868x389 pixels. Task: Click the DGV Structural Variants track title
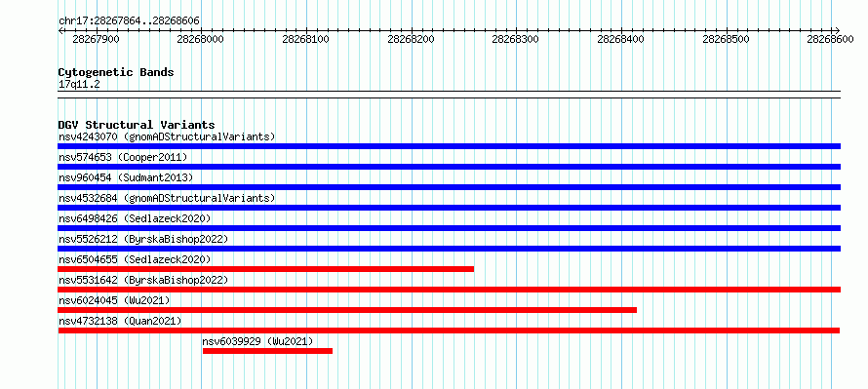pyautogui.click(x=137, y=125)
